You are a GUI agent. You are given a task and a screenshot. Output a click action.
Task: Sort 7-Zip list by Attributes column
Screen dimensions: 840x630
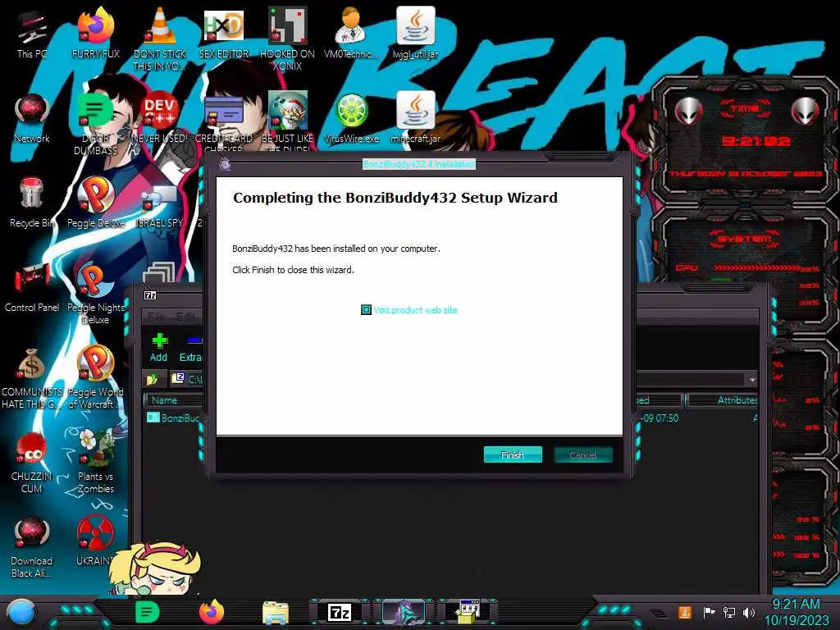tap(722, 400)
